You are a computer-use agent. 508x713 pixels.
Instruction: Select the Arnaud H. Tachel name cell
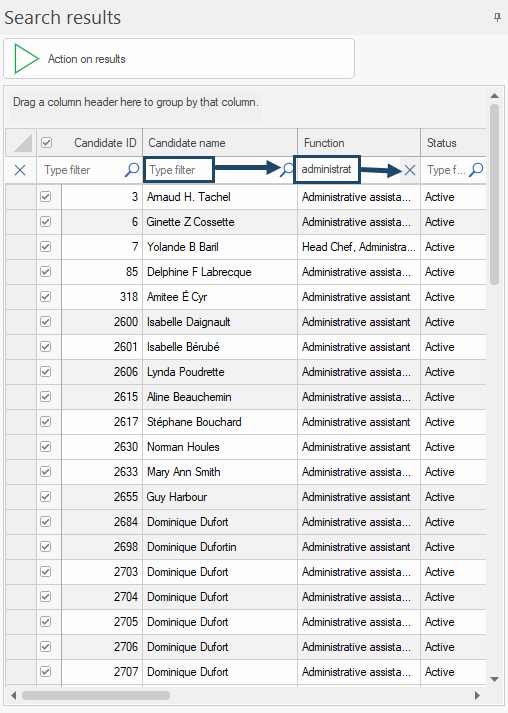click(x=220, y=197)
